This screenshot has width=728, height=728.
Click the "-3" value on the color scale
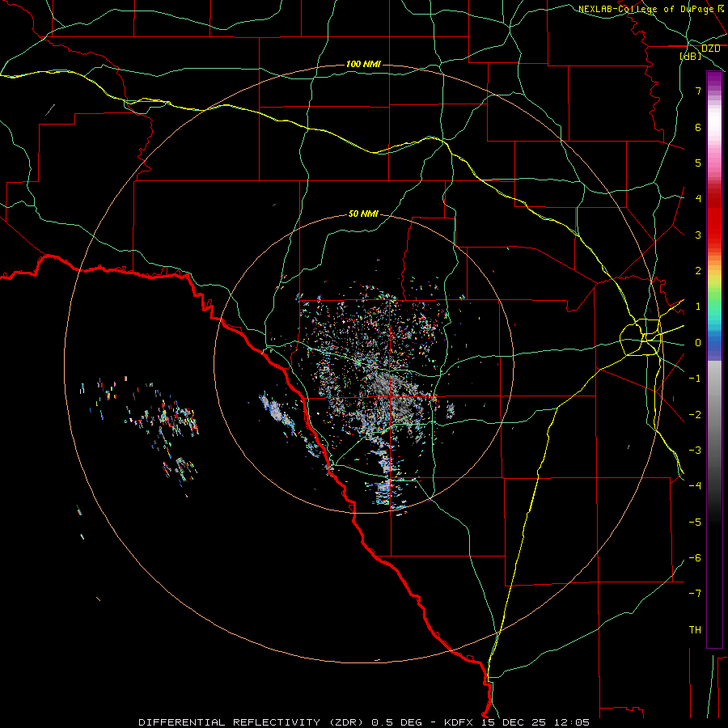pos(695,451)
